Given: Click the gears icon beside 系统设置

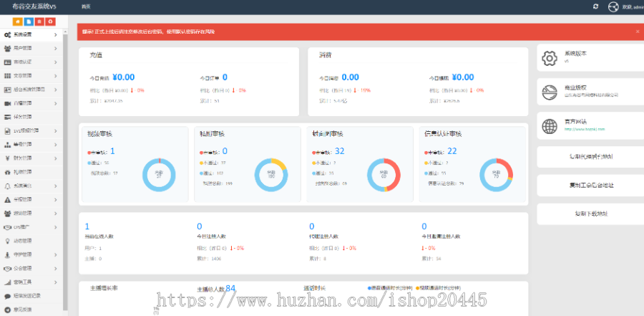Looking at the screenshot, I should (x=7, y=35).
